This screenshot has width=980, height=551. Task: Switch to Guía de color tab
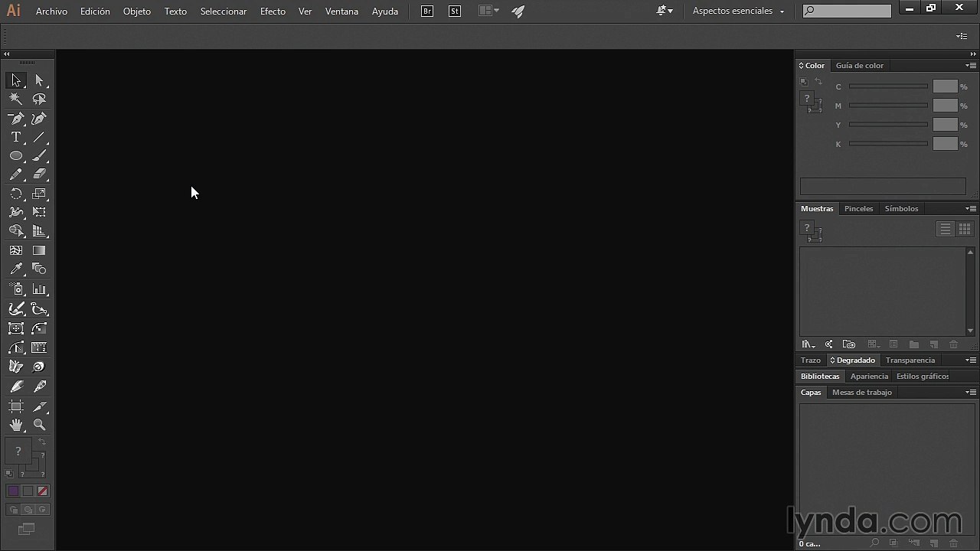pyautogui.click(x=859, y=66)
